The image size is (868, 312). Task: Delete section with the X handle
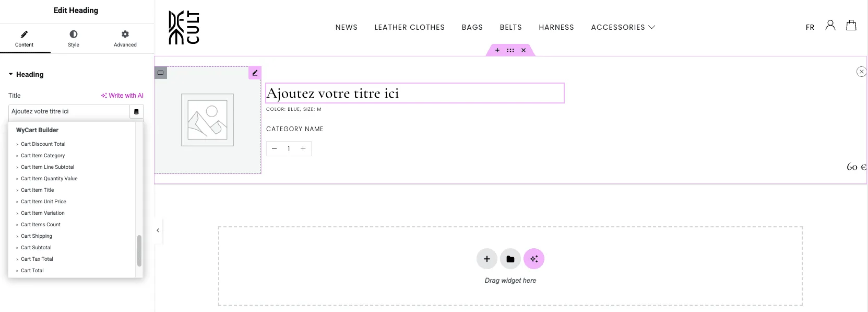point(524,50)
